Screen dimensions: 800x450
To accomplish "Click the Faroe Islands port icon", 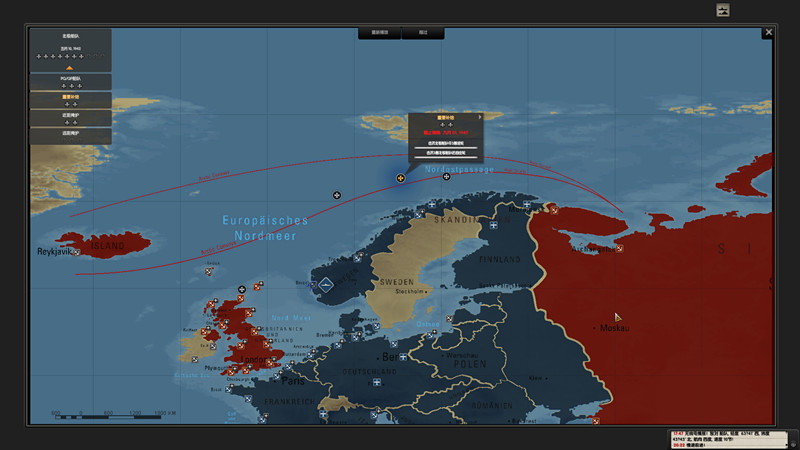I will [209, 271].
